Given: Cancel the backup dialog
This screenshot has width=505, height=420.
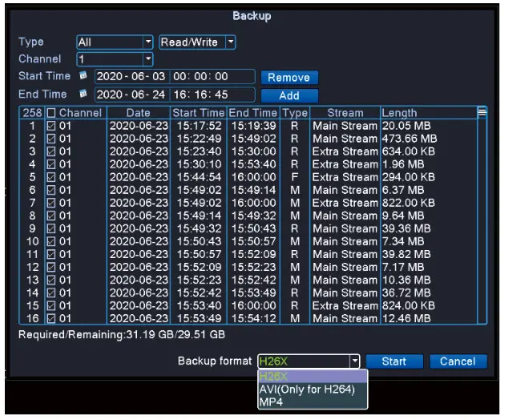Looking at the screenshot, I should pyautogui.click(x=458, y=361).
